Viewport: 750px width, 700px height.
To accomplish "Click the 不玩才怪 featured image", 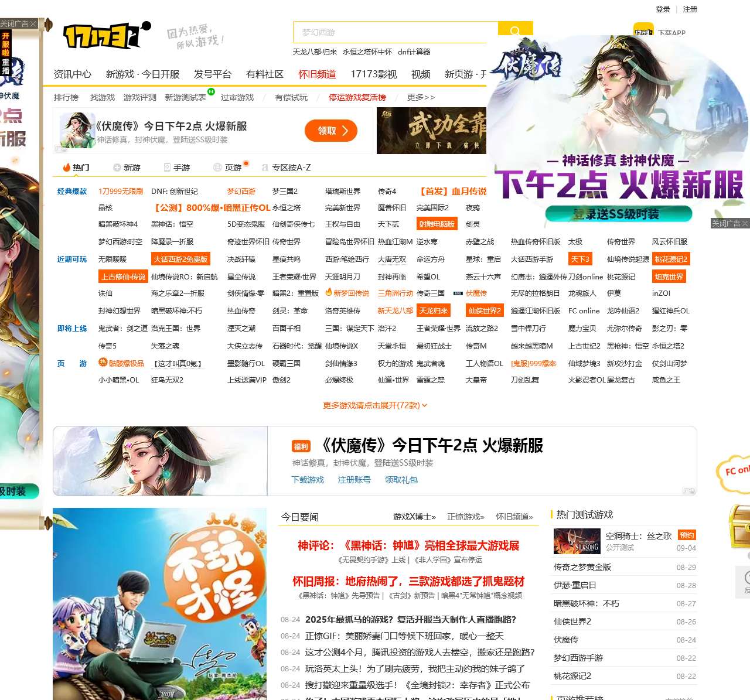I will pyautogui.click(x=160, y=604).
